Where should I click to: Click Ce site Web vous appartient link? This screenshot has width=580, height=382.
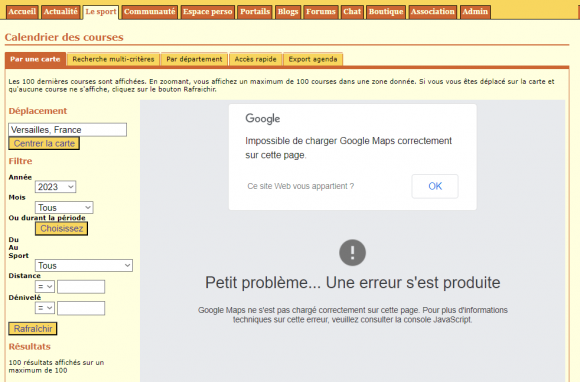click(x=300, y=186)
